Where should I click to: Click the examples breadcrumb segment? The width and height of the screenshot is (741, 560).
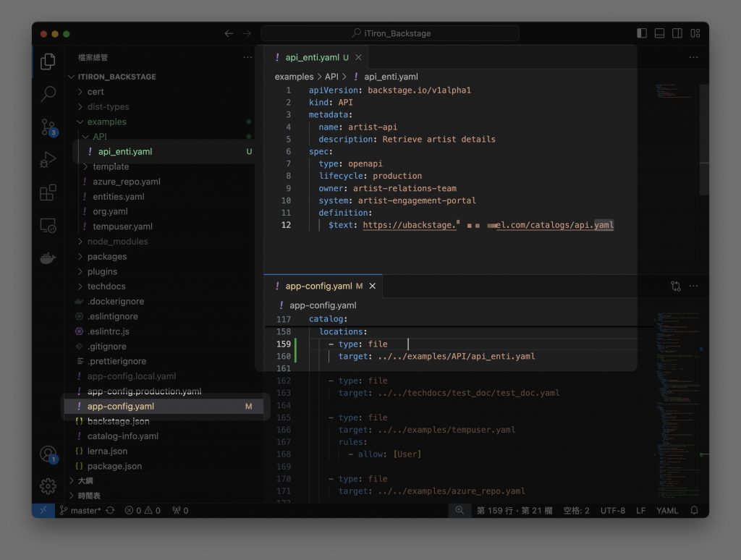[294, 77]
